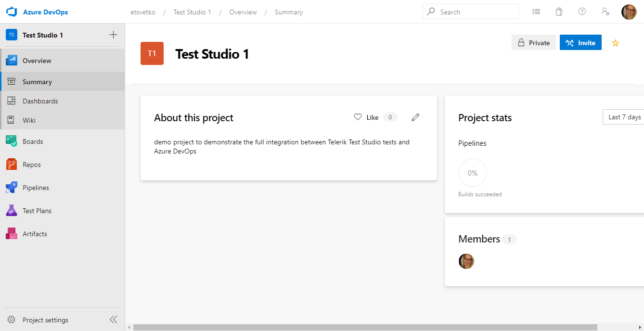644x331 pixels.
Task: Click the plus icon to add new item
Action: (x=113, y=35)
